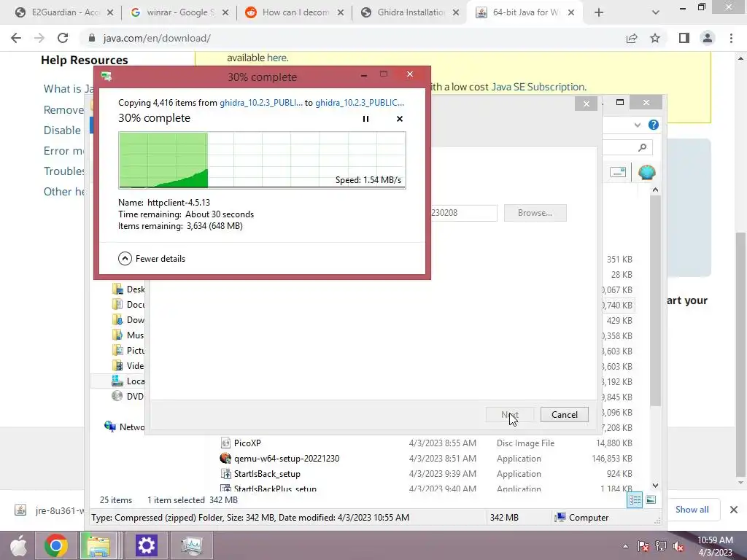Expand the Explorer ribbon chevron
Image resolution: width=747 pixels, height=560 pixels.
tap(638, 125)
